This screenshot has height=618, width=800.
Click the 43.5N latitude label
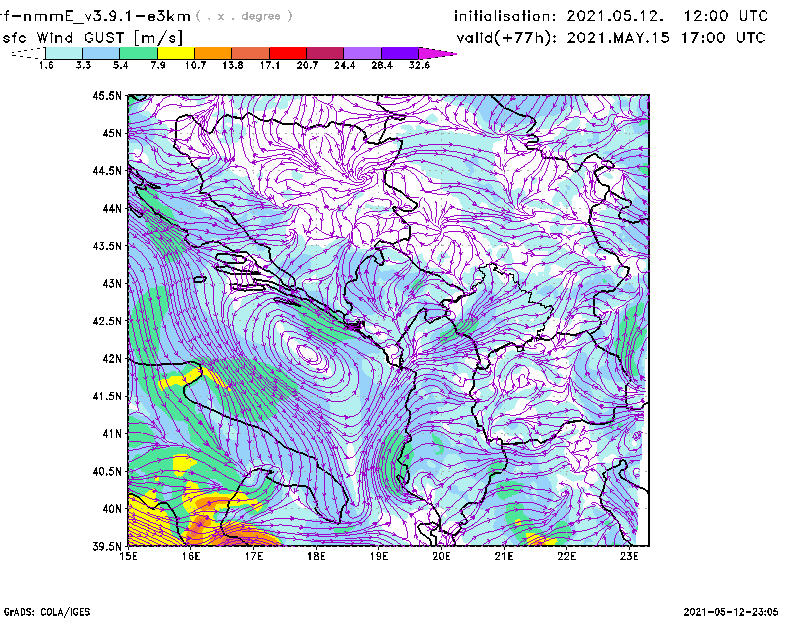tap(108, 246)
